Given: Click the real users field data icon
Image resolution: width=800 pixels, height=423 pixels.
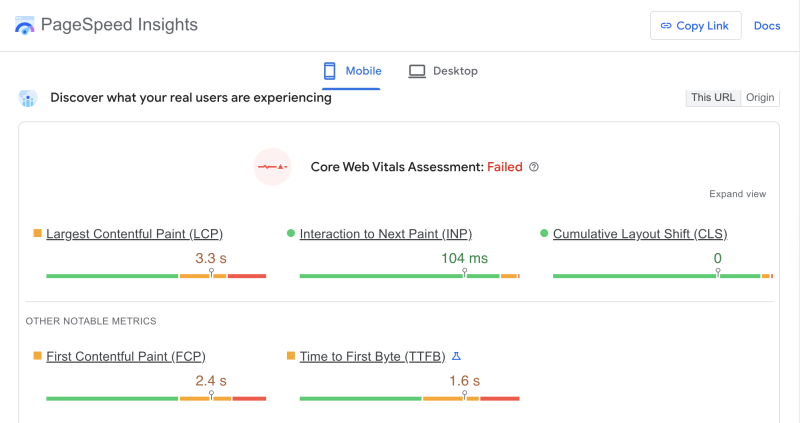Looking at the screenshot, I should click(x=28, y=98).
